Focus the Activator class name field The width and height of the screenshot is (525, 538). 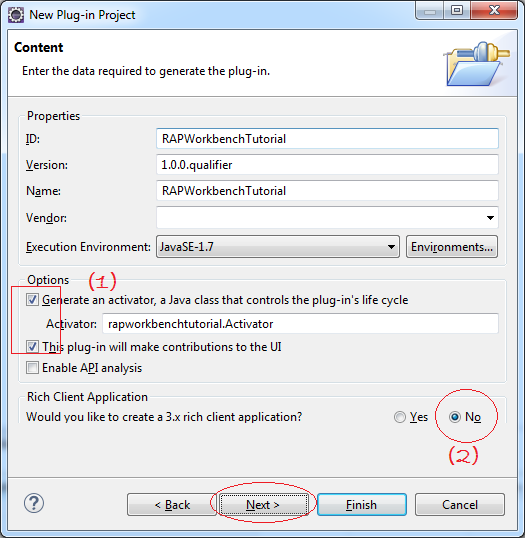click(300, 324)
